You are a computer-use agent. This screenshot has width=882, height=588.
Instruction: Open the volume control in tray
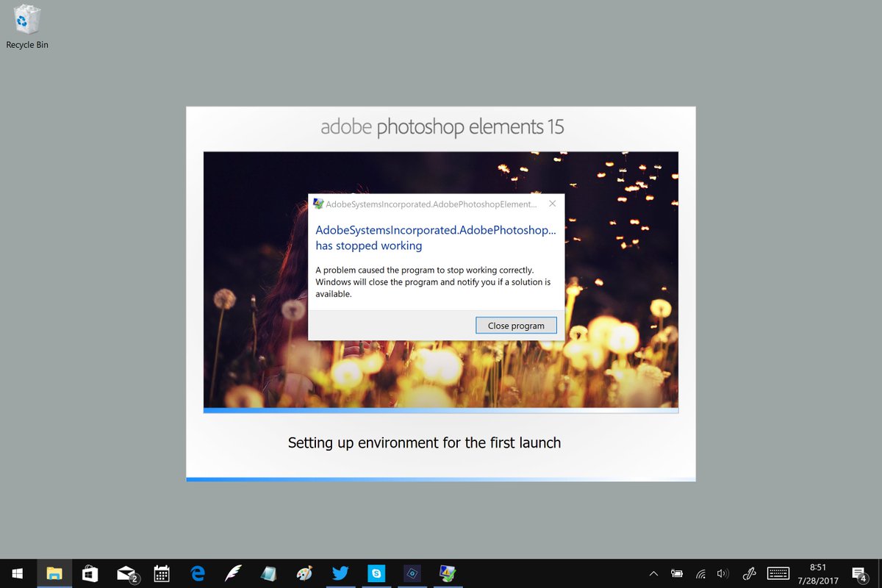(723, 573)
